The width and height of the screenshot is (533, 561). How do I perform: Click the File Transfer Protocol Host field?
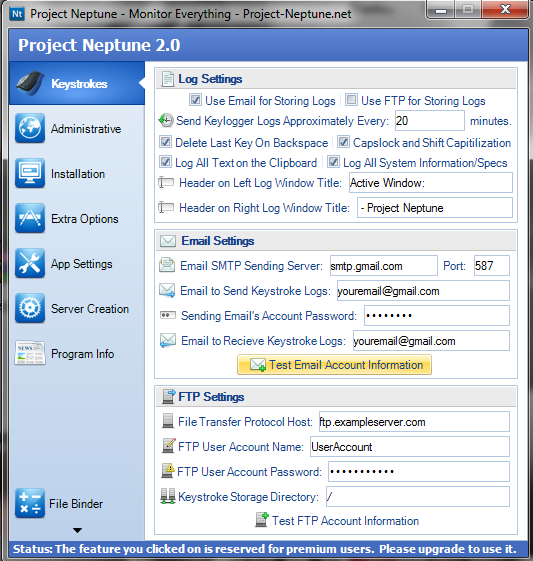tap(414, 421)
